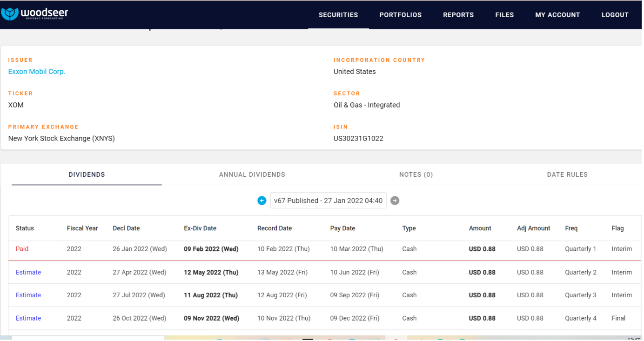Image resolution: width=644 pixels, height=341 pixels.
Task: Open the Notes (0) tab
Action: (416, 174)
